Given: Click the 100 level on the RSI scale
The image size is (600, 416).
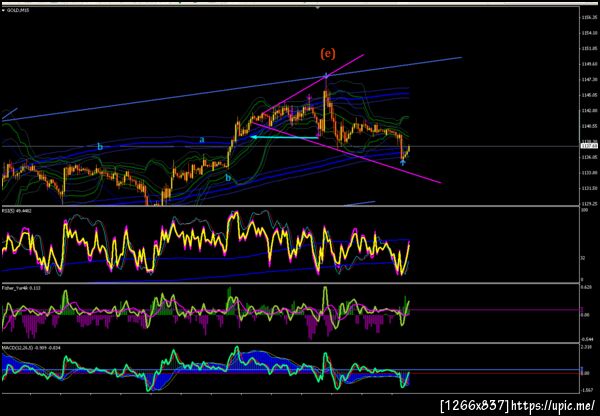Looking at the screenshot, I should [584, 211].
